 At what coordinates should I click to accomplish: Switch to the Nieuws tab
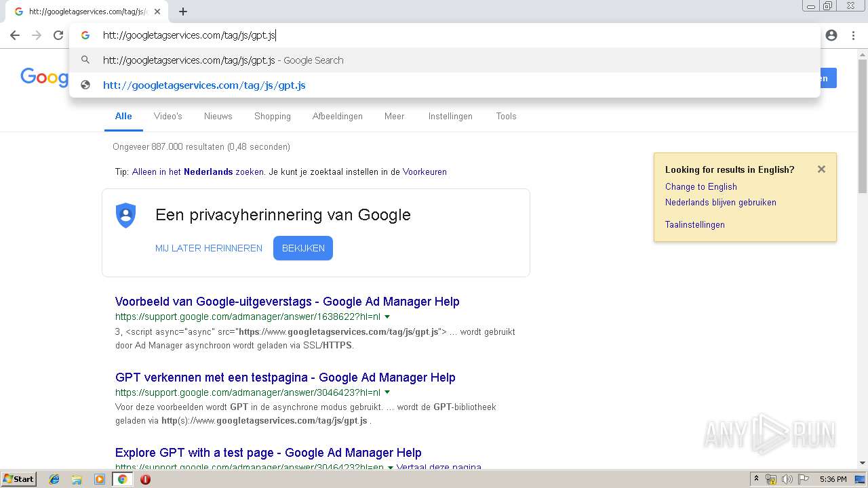pos(218,116)
